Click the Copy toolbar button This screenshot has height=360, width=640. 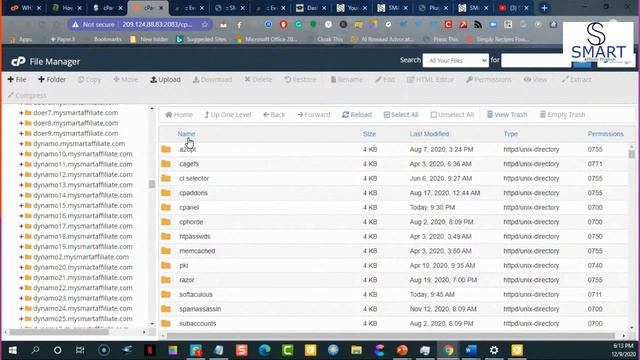point(89,80)
